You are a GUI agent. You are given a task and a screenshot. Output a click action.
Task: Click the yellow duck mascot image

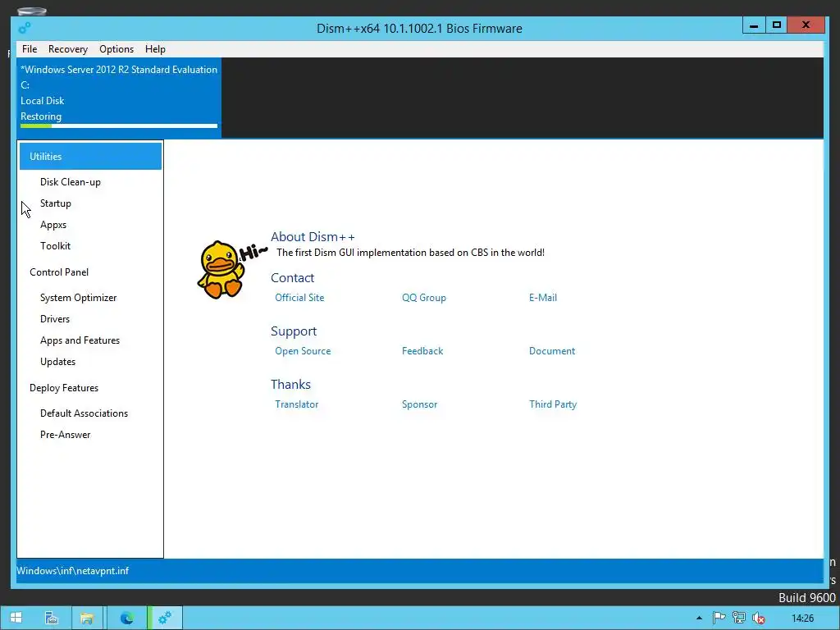tap(221, 269)
